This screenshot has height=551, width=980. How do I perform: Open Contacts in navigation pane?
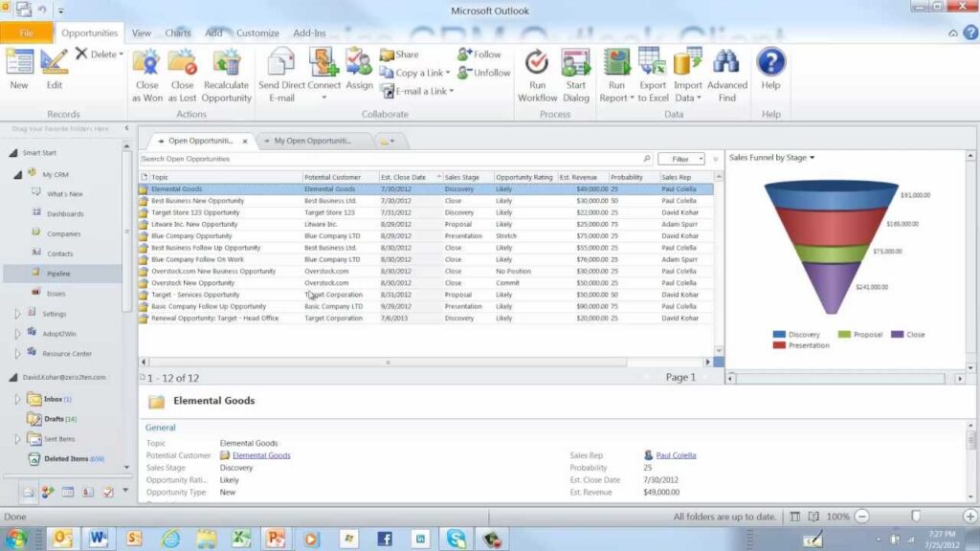pos(60,253)
